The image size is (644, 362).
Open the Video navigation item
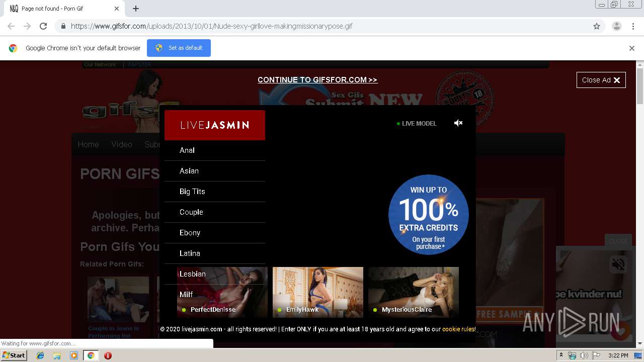tap(122, 144)
